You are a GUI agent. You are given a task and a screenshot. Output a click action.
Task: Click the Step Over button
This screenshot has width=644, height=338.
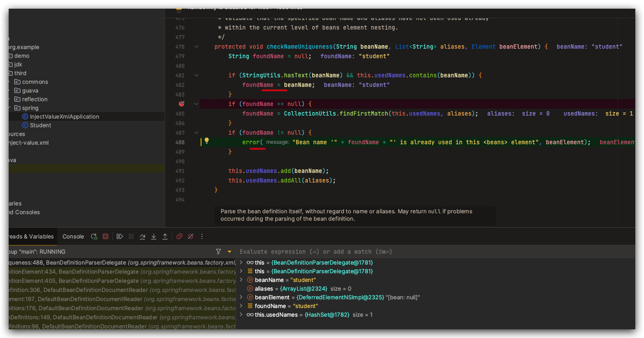142,236
